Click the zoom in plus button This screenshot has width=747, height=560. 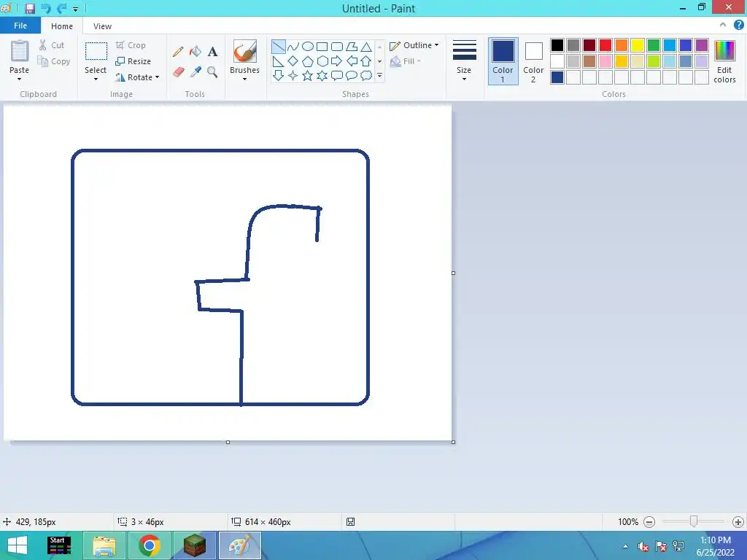(x=738, y=522)
